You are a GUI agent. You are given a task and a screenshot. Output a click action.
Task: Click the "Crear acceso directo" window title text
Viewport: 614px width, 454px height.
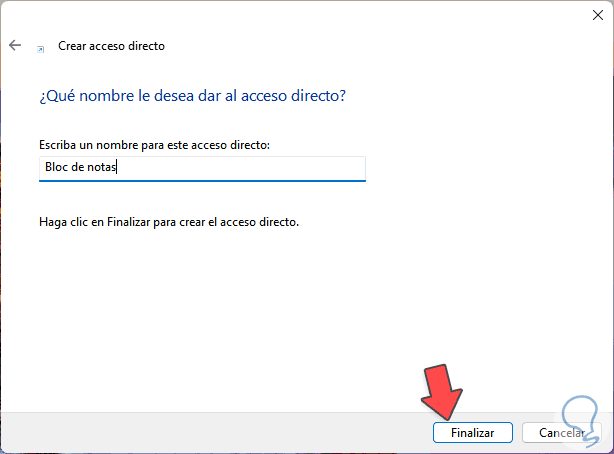click(x=110, y=46)
